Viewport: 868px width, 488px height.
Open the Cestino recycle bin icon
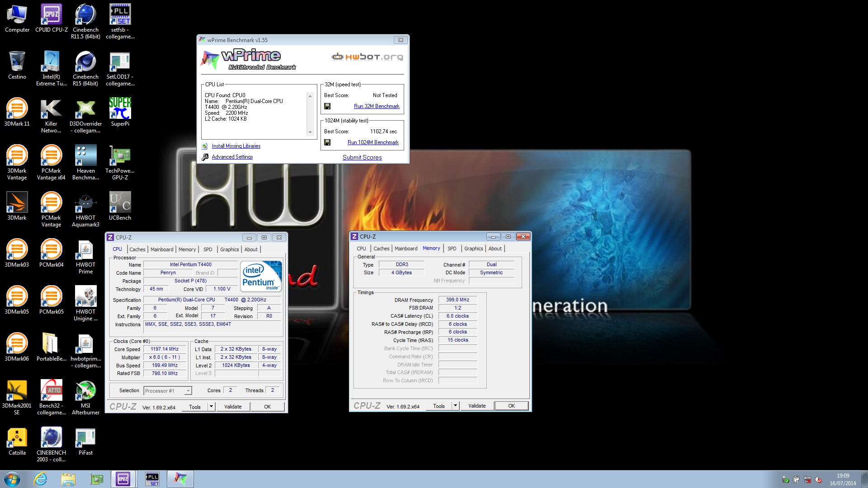pyautogui.click(x=17, y=65)
